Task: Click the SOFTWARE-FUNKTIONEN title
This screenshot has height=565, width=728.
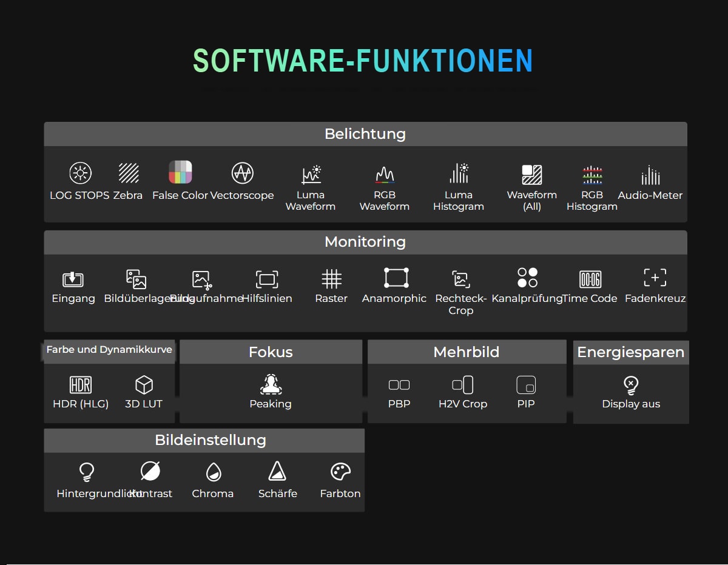Action: (363, 61)
